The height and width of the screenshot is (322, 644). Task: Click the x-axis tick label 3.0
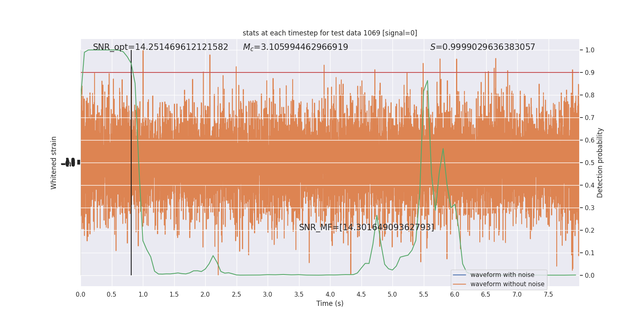click(268, 295)
